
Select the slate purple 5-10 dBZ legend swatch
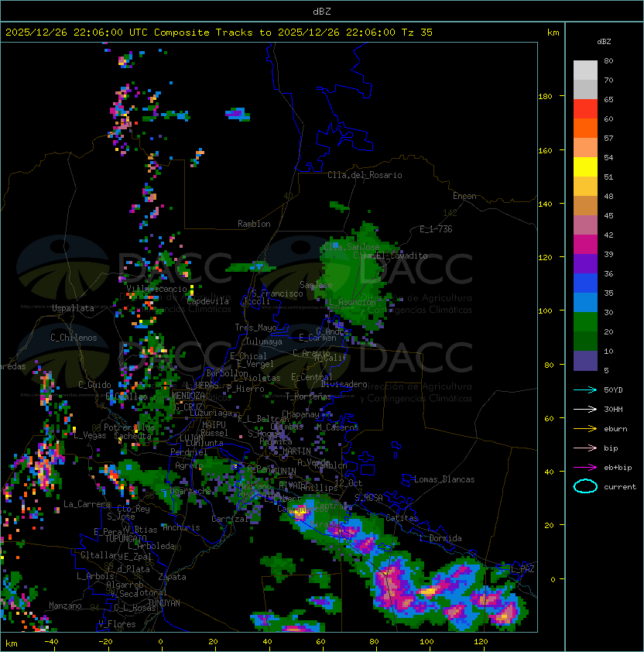click(x=585, y=361)
